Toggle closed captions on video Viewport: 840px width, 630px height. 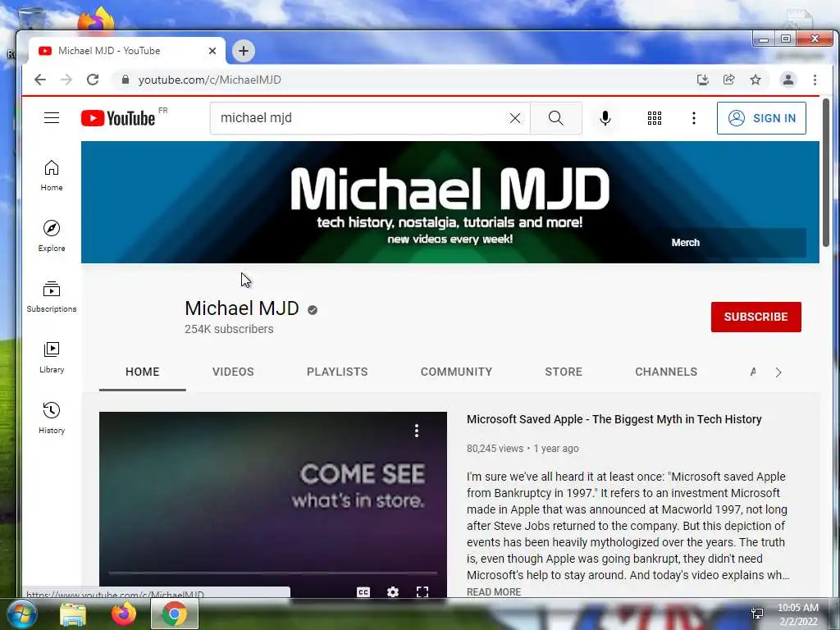click(363, 592)
